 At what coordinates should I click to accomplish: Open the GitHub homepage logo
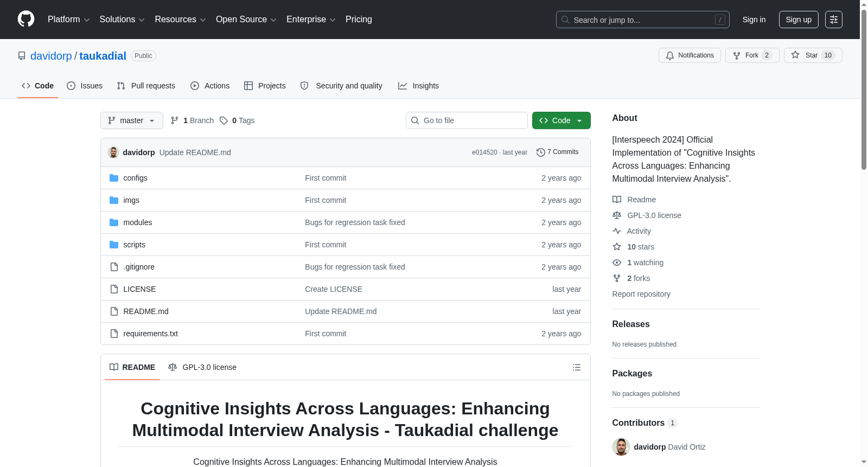click(26, 20)
